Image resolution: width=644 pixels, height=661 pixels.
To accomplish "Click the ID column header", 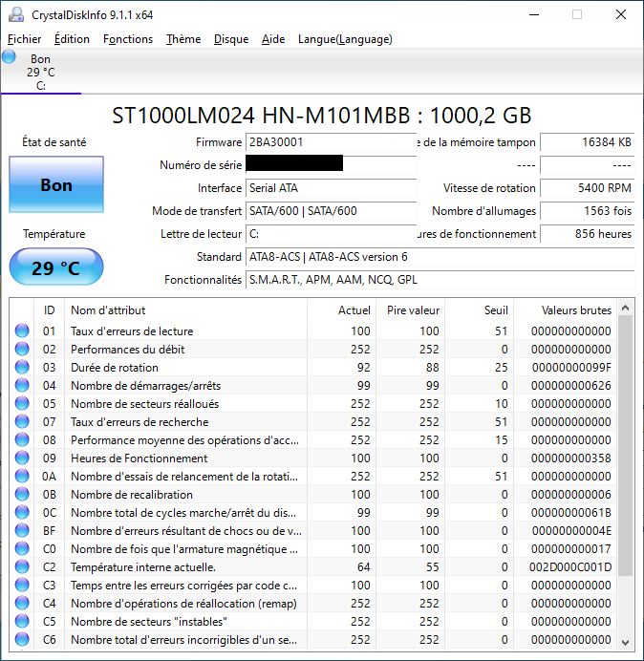I will (x=50, y=310).
